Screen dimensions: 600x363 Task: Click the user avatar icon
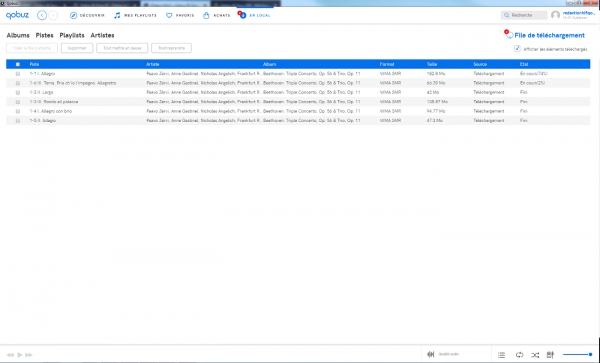click(x=555, y=15)
